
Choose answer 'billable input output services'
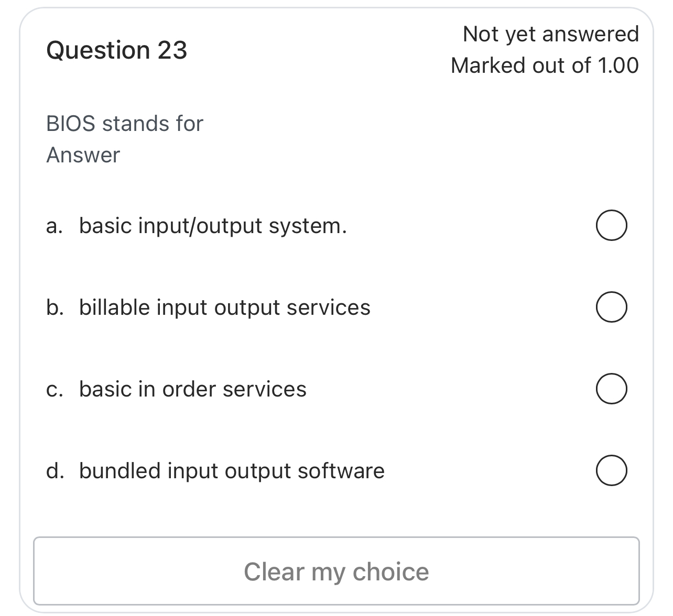[x=224, y=307]
